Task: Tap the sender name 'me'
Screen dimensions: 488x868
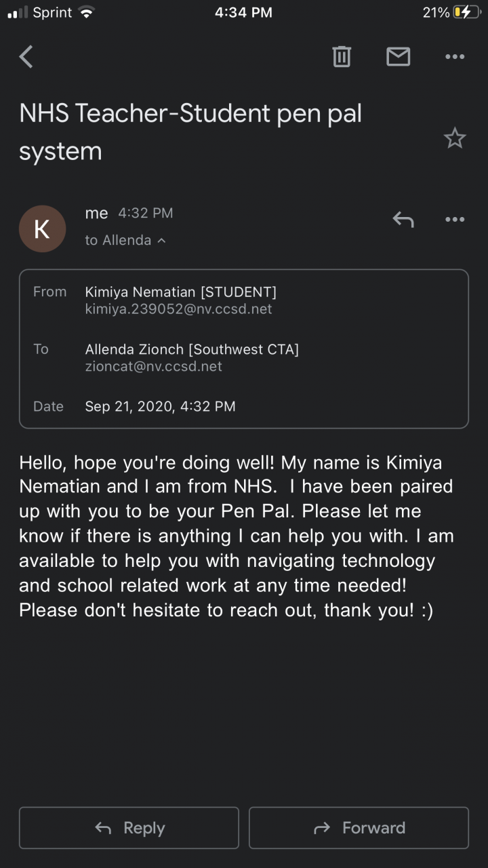Action: click(x=96, y=213)
